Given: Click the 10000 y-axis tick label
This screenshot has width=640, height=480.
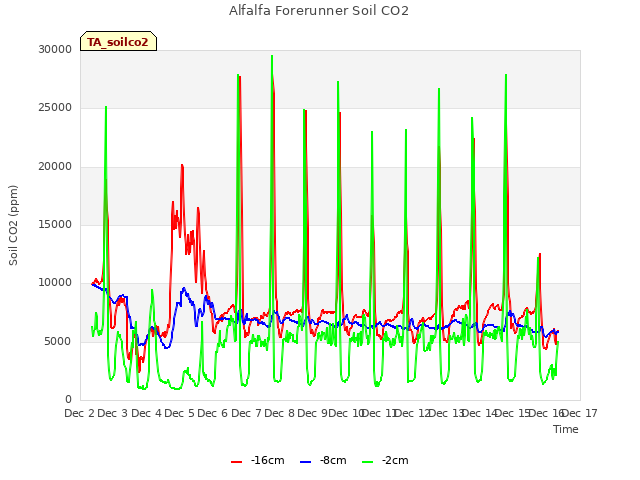Looking at the screenshot, I should point(55,283).
